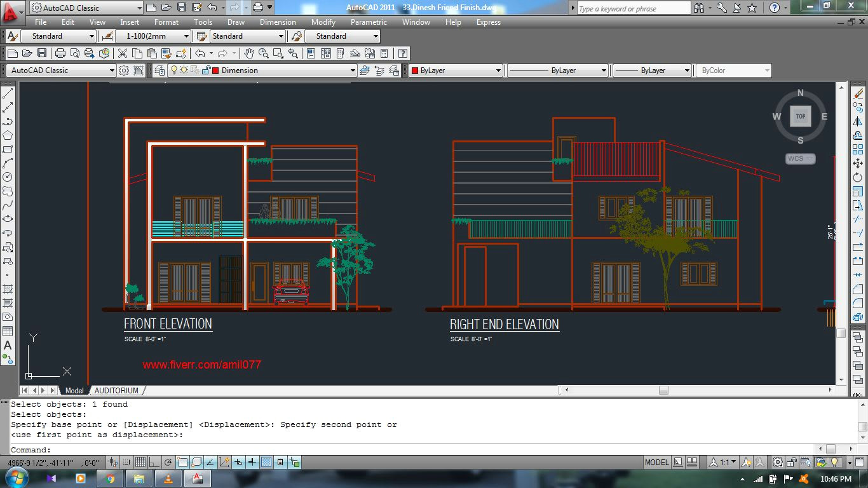Open the ByLayer linetype dropdown
Viewport: 868px width, 488px height.
click(557, 71)
